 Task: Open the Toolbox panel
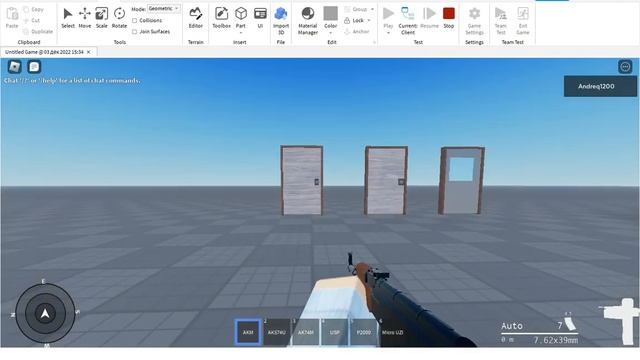click(x=221, y=18)
